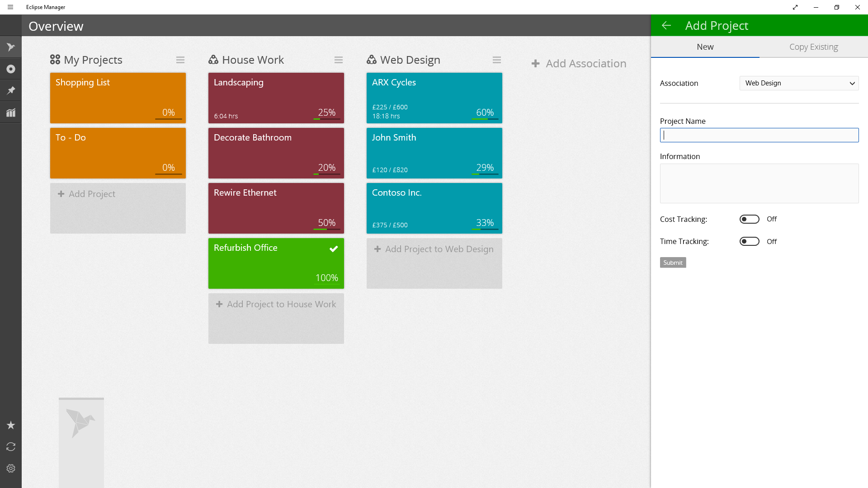Open My Projects list menu
868x488 pixels.
point(180,60)
